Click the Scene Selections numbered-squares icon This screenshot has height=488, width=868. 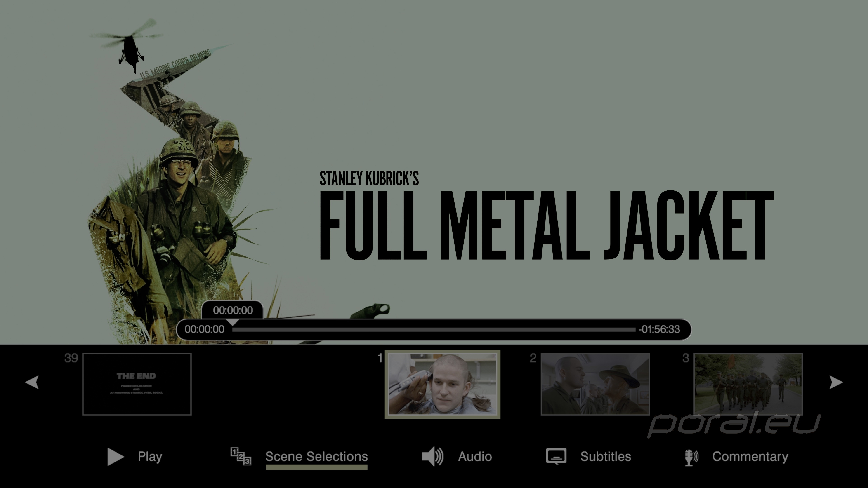241,456
